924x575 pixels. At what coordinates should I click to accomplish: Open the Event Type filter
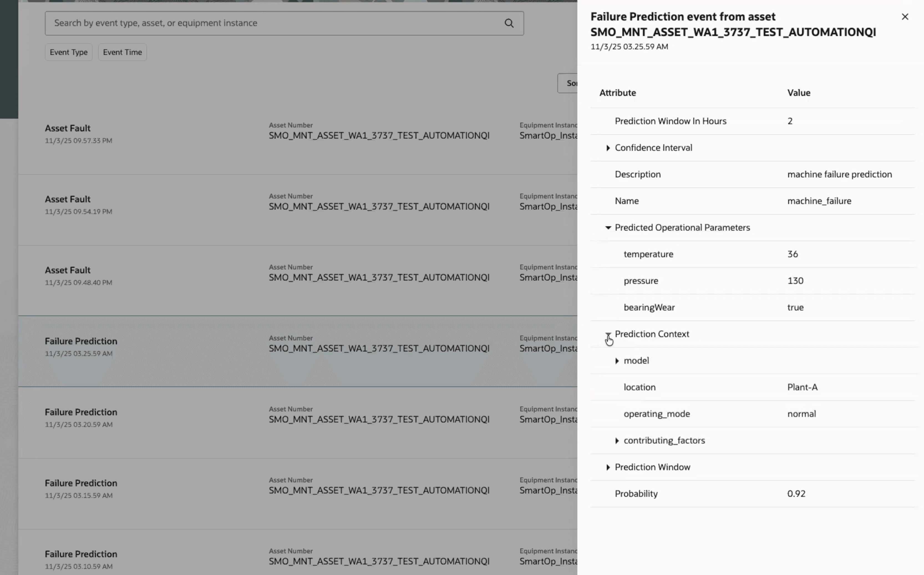68,52
